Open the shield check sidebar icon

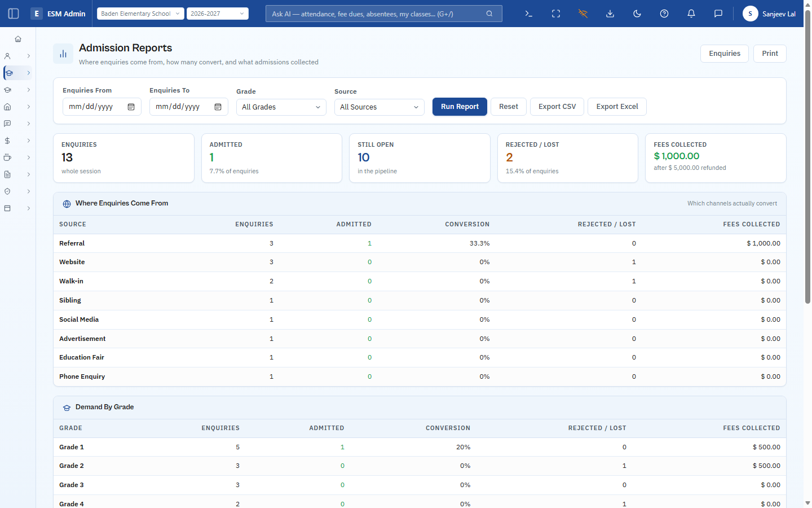tap(7, 191)
